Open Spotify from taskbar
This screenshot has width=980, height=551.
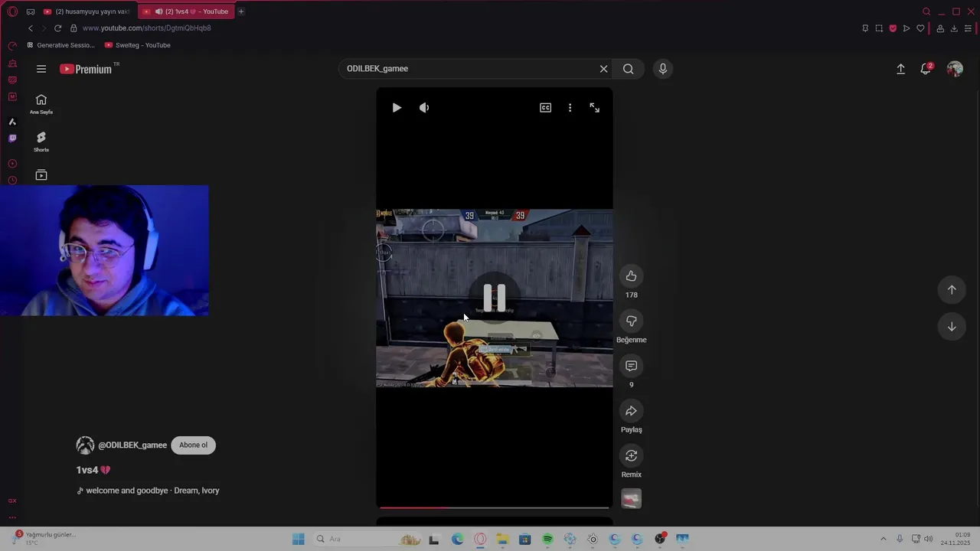[547, 539]
